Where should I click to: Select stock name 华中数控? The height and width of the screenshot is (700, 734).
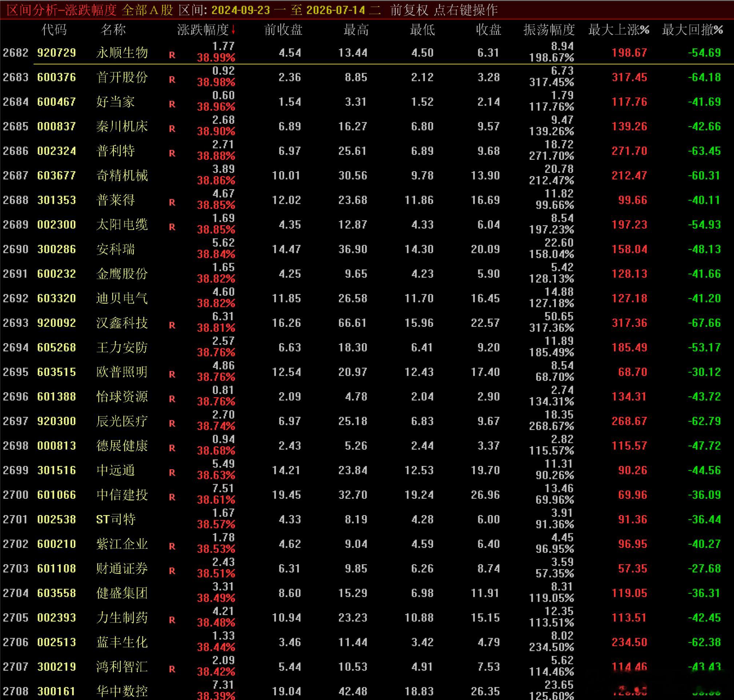click(x=122, y=691)
